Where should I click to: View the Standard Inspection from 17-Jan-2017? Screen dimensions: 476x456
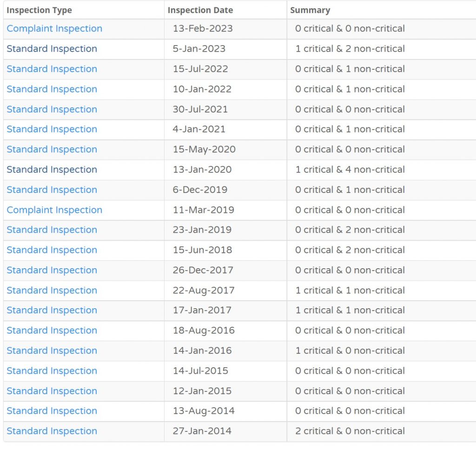tap(52, 310)
